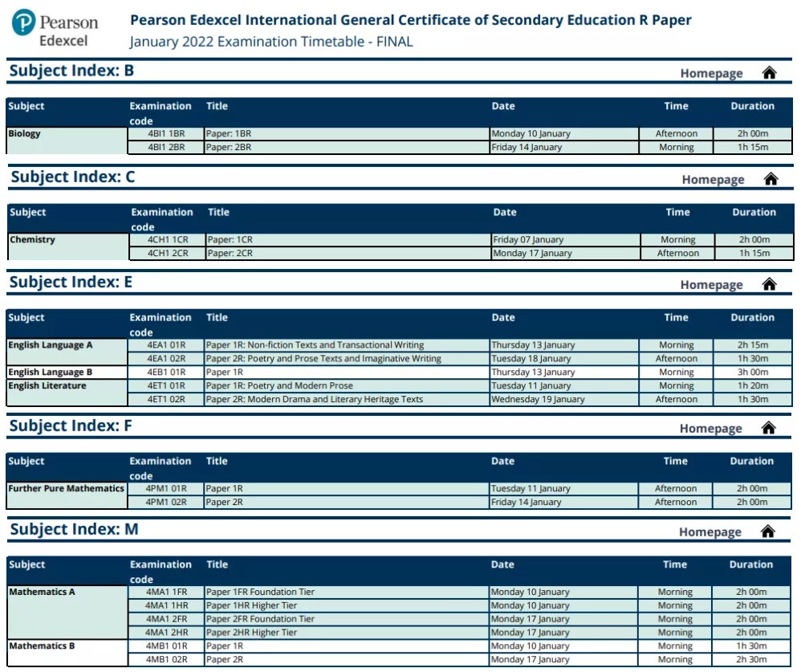Select exam code 4MB1 01R

(x=166, y=646)
